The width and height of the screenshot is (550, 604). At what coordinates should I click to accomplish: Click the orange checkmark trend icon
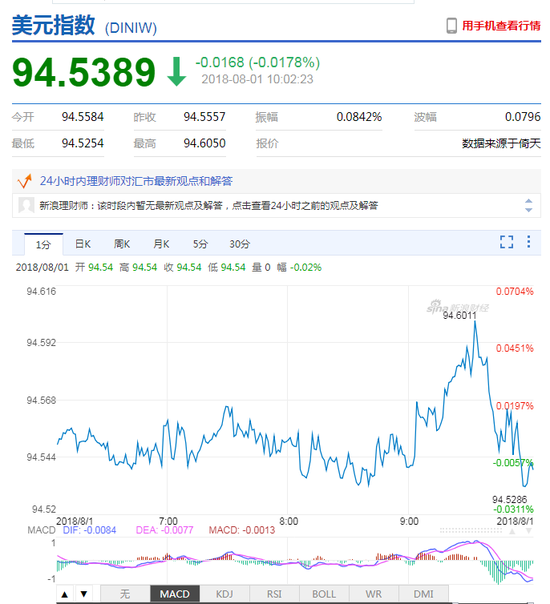pos(25,181)
